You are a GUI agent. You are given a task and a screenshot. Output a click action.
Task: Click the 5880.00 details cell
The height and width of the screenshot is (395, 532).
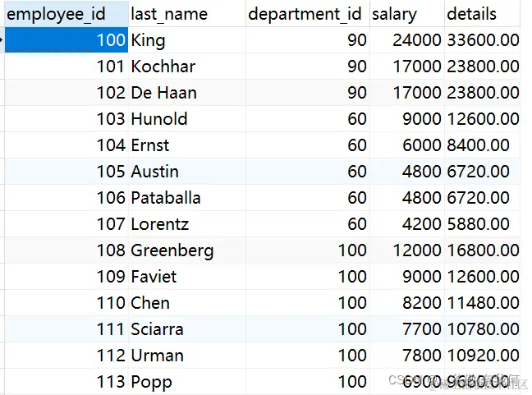482,224
